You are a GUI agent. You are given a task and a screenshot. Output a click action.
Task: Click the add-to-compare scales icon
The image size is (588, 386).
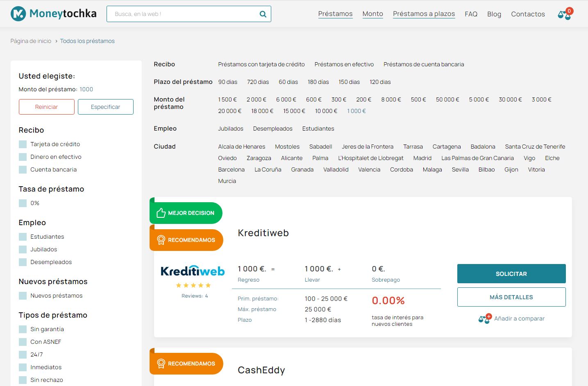(484, 319)
